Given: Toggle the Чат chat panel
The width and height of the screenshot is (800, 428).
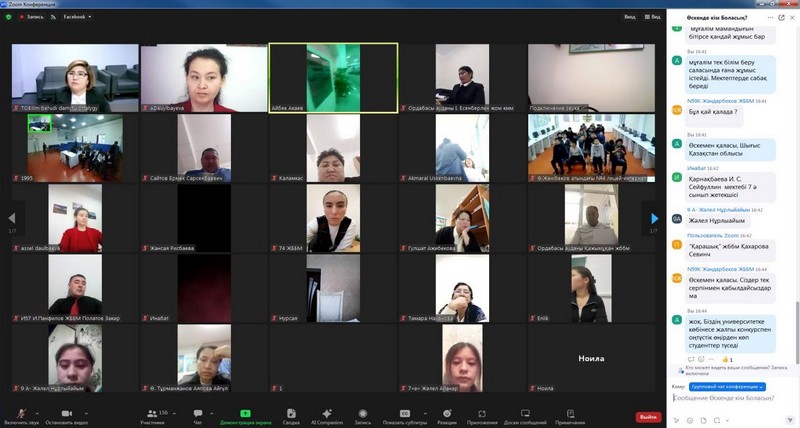Looking at the screenshot, I should pyautogui.click(x=198, y=416).
